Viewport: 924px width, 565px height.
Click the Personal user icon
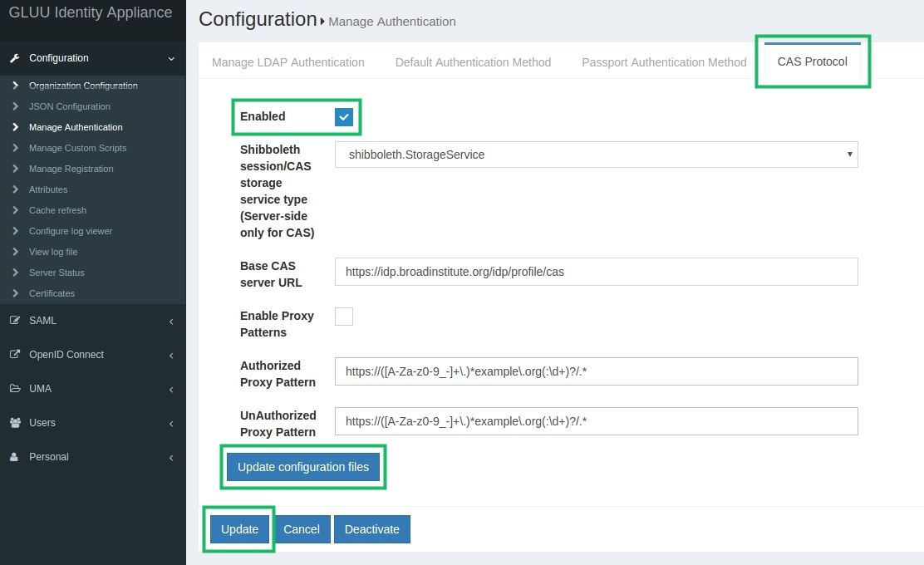(x=14, y=457)
